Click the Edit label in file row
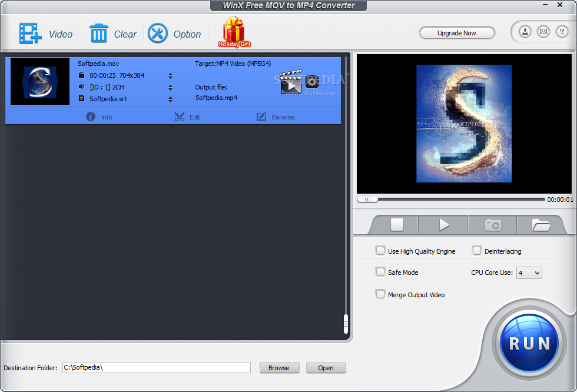577x392 pixels. (195, 117)
